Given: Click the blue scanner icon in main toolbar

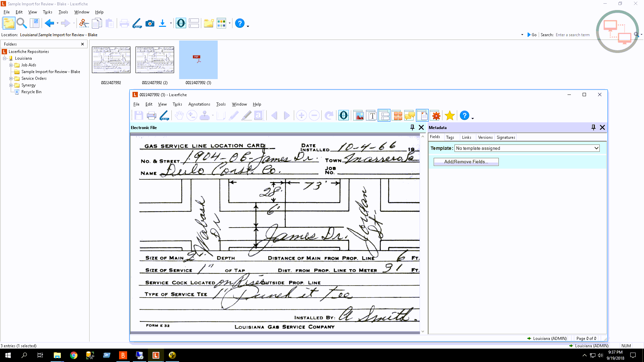Looking at the screenshot, I should click(137, 23).
